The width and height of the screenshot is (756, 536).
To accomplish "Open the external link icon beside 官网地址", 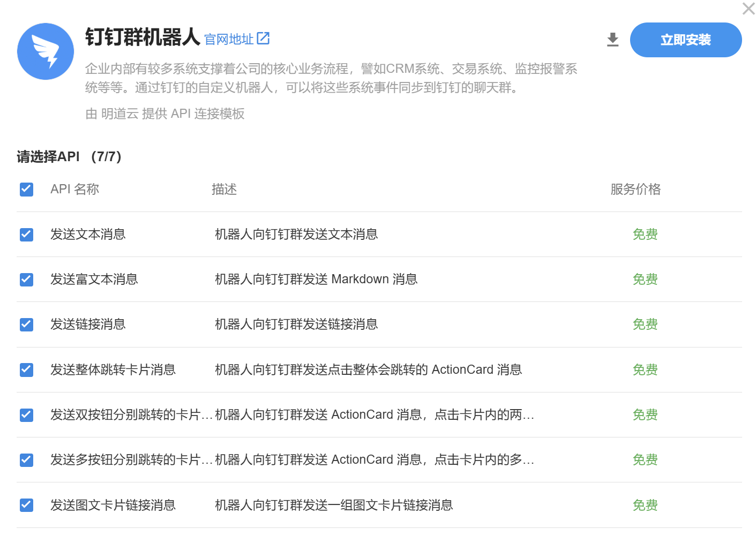I will [x=263, y=39].
